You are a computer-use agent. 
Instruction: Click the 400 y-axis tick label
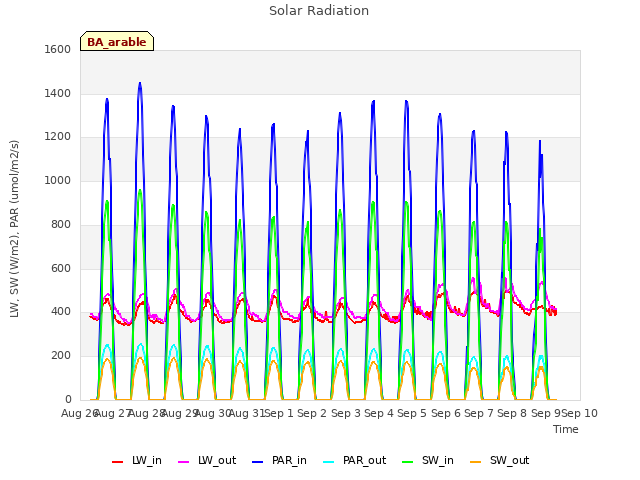[x=61, y=312]
